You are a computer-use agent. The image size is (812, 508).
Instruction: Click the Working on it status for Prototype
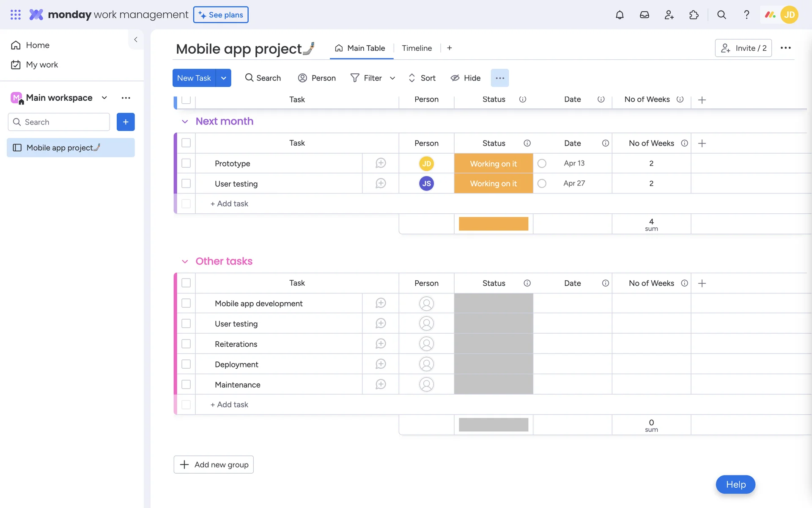[x=493, y=163]
